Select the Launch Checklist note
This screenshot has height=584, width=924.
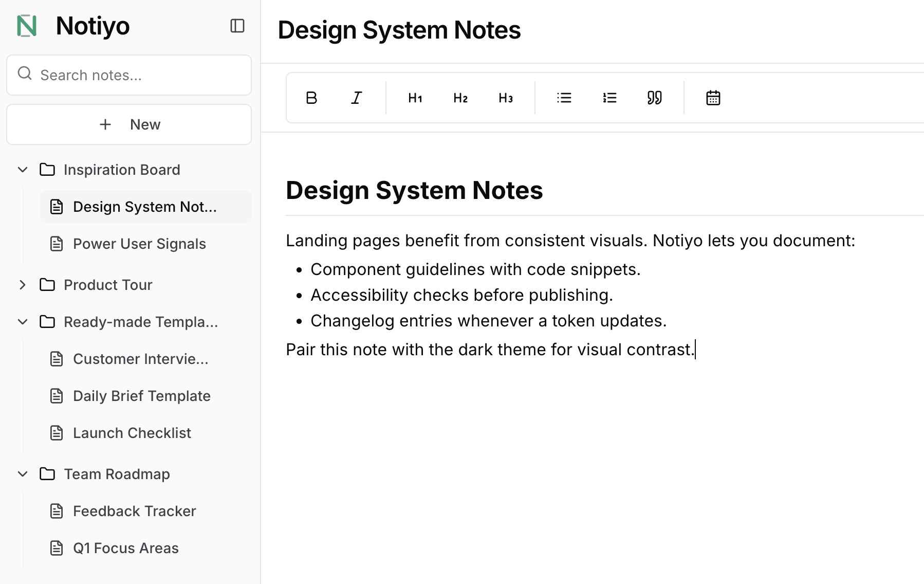(132, 433)
